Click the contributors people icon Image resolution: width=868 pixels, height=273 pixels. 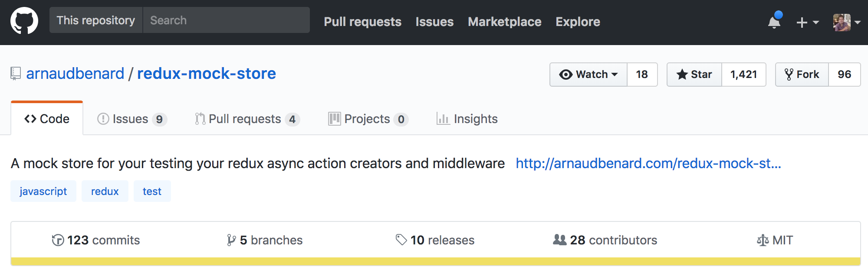click(559, 240)
